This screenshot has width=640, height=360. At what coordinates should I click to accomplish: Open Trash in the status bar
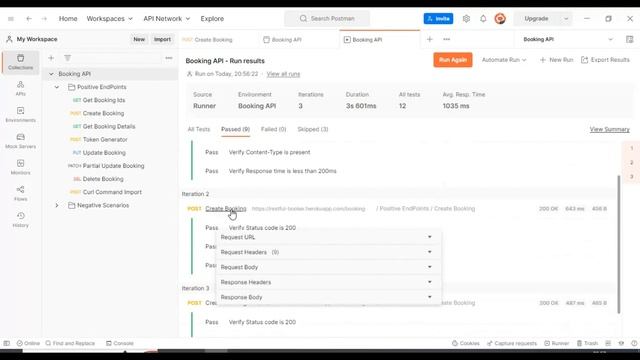587,343
